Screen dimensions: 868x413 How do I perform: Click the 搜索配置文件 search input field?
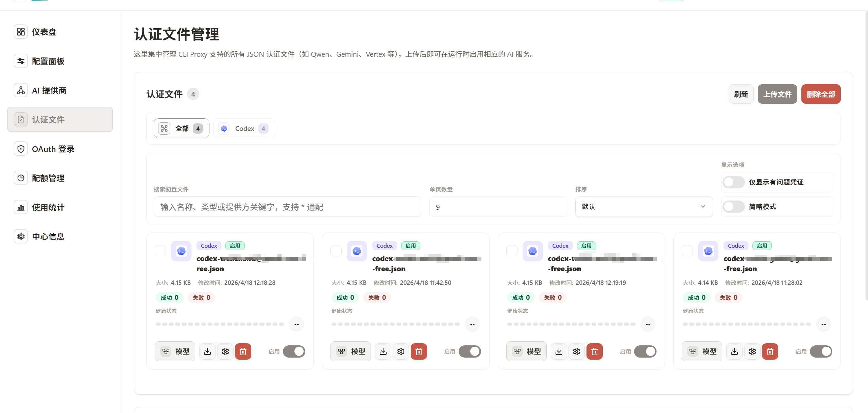coord(287,207)
